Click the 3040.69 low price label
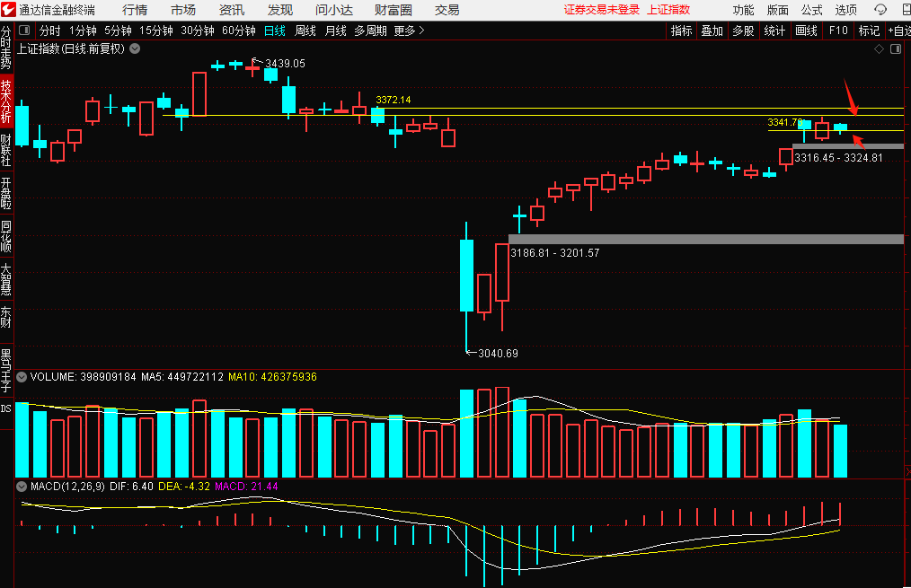The height and width of the screenshot is (588, 911). point(498,354)
